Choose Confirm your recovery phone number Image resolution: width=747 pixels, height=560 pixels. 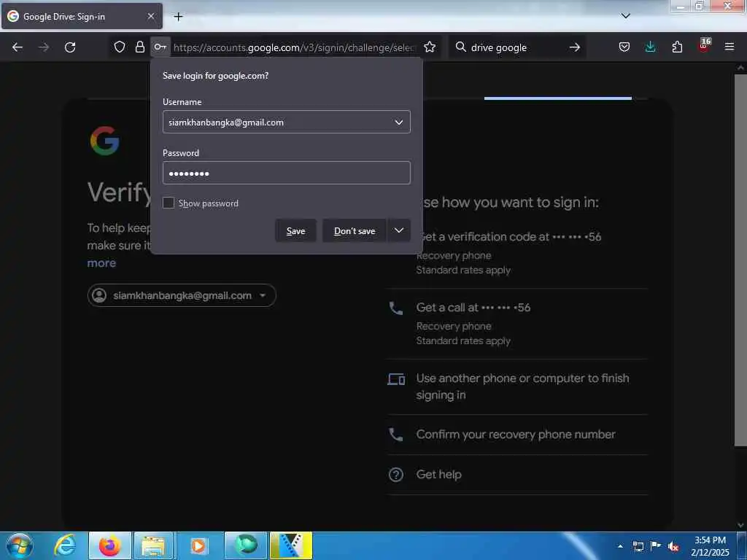(x=517, y=435)
